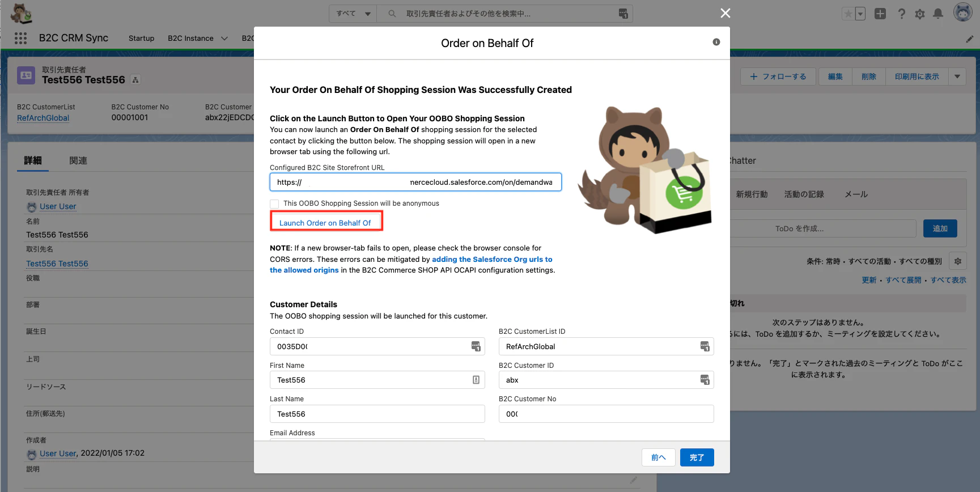Image resolution: width=980 pixels, height=492 pixels.
Task: Open the help question mark icon
Action: click(901, 14)
